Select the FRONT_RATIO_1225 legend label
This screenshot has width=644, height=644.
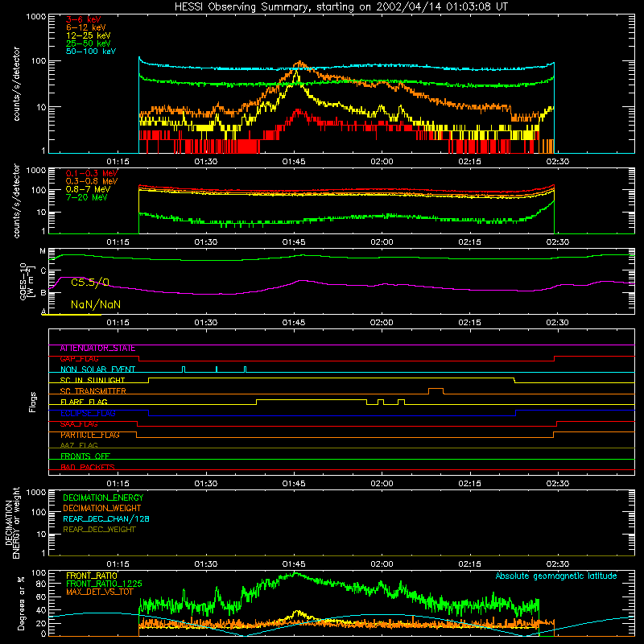point(104,584)
